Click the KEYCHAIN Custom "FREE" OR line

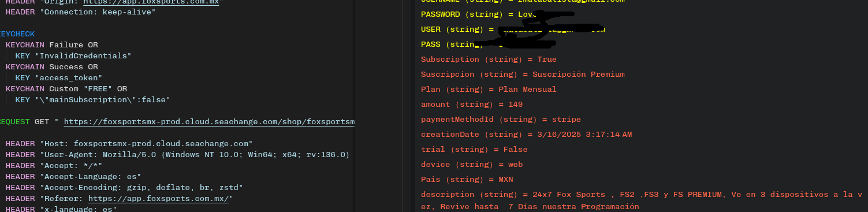click(66, 89)
